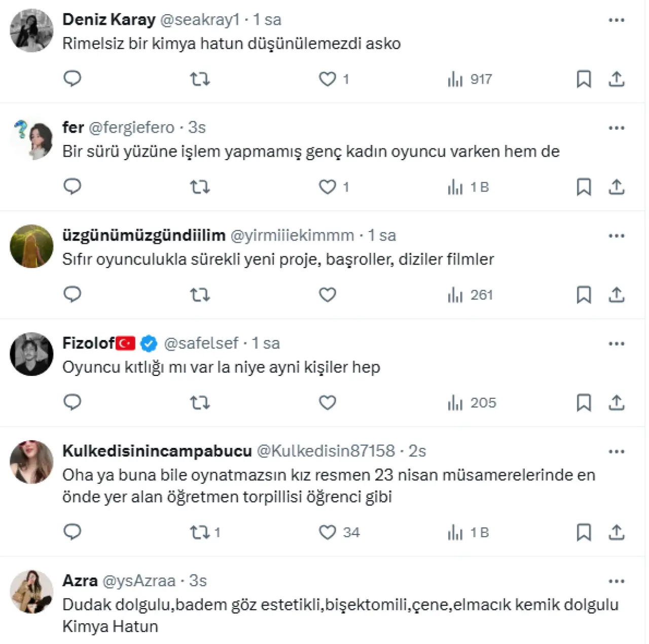The width and height of the screenshot is (649, 644).
Task: Click Azra's profile avatar
Action: (31, 591)
